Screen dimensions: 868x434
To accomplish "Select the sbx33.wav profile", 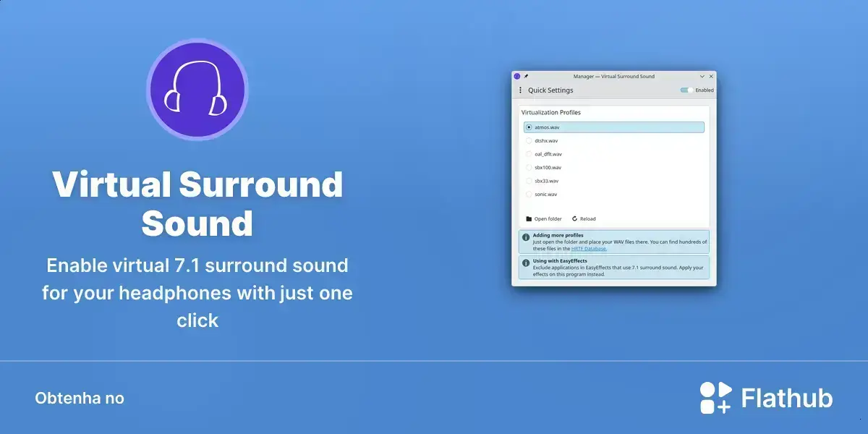I will pyautogui.click(x=614, y=181).
